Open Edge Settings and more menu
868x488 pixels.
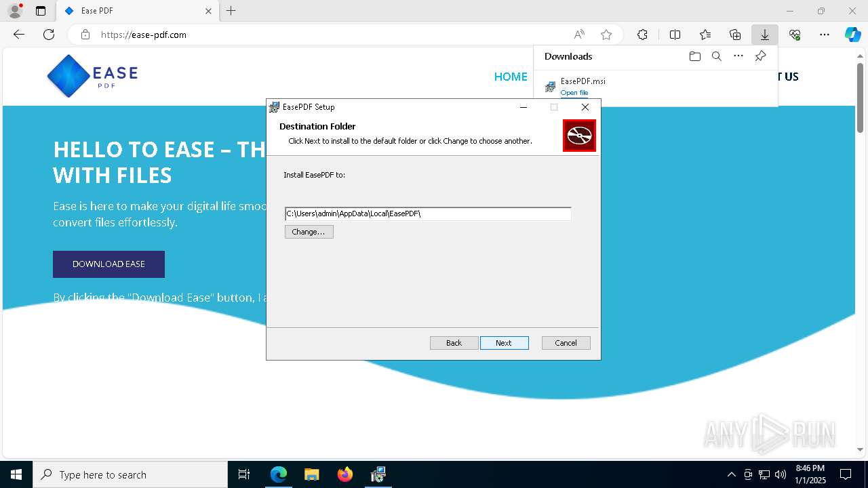coord(825,35)
